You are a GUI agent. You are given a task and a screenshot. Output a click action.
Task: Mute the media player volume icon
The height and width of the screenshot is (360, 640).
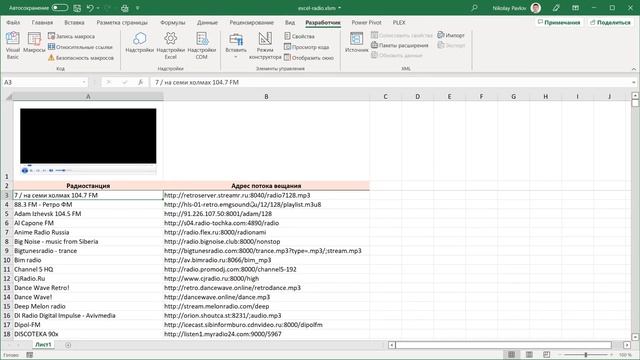pos(51,170)
